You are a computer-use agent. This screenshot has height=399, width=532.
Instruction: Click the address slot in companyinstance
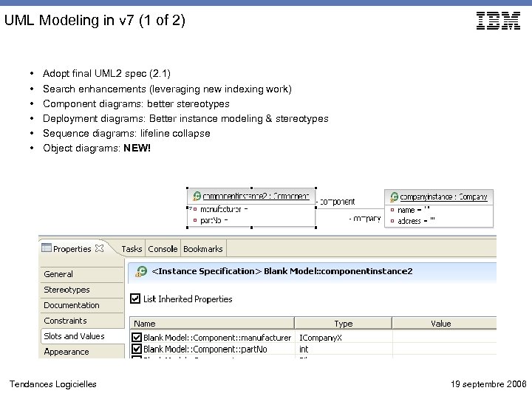[x=416, y=221]
